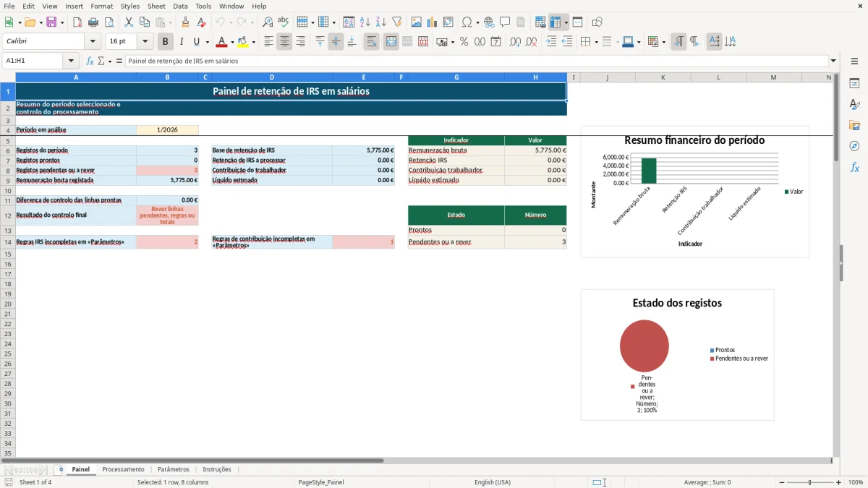Cut the selection with scissors icon

tap(129, 22)
